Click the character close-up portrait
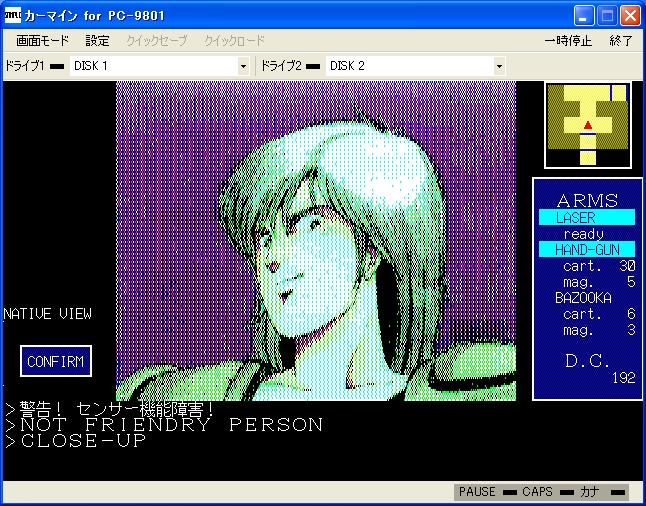Image resolution: width=646 pixels, height=506 pixels. (x=316, y=241)
